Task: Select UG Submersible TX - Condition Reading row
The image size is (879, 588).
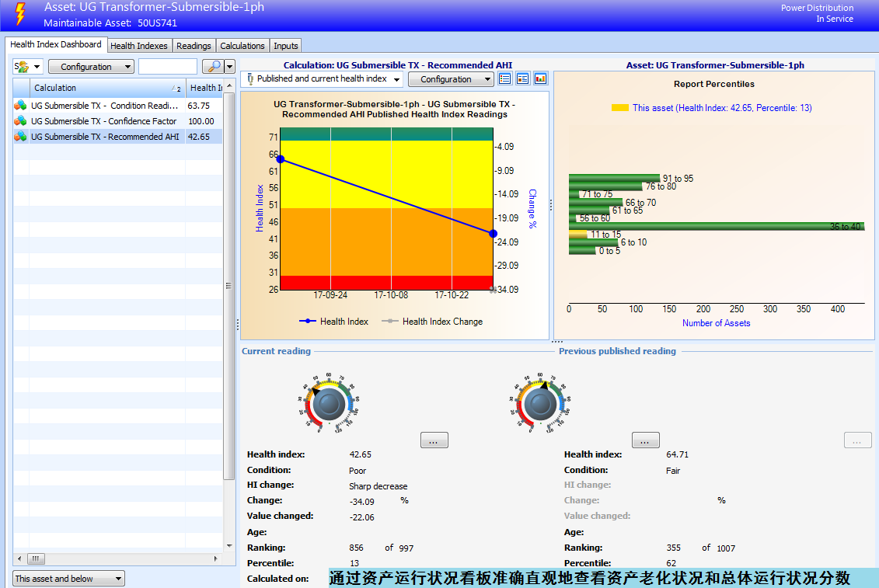Action: pos(117,106)
